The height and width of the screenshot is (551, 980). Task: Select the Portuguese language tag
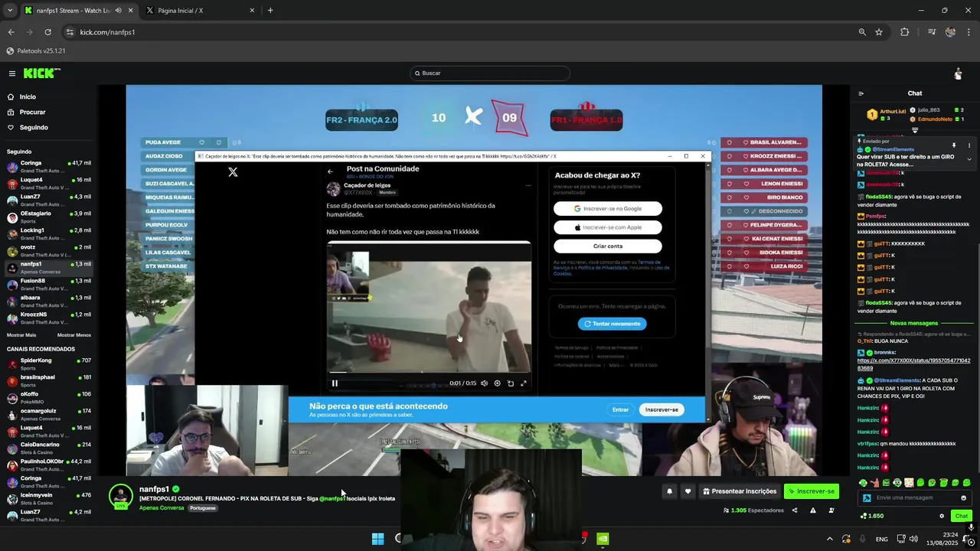pos(203,508)
